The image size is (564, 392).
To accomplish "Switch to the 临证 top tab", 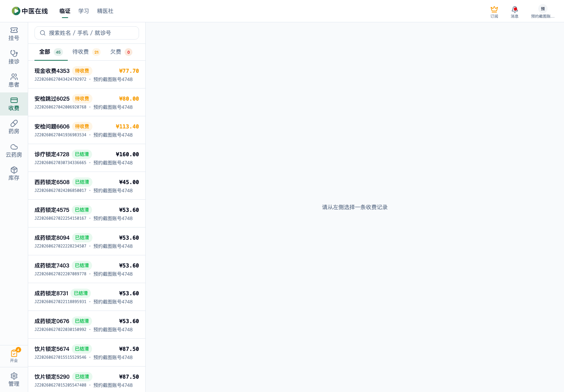I will point(65,11).
